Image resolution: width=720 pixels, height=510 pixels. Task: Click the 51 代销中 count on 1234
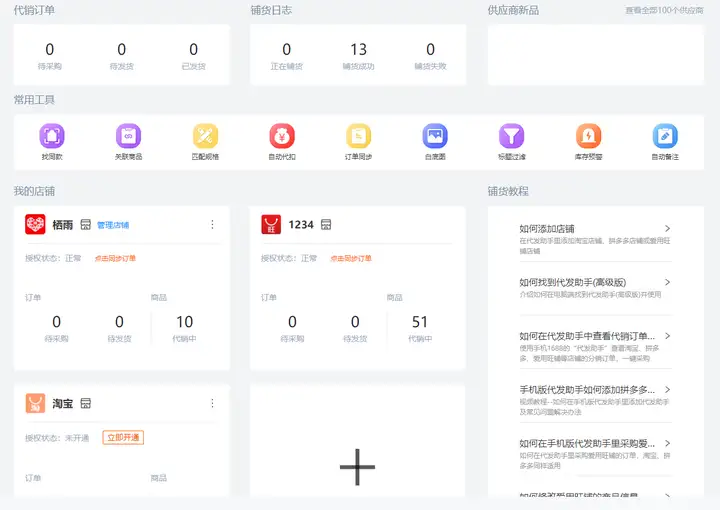(420, 322)
